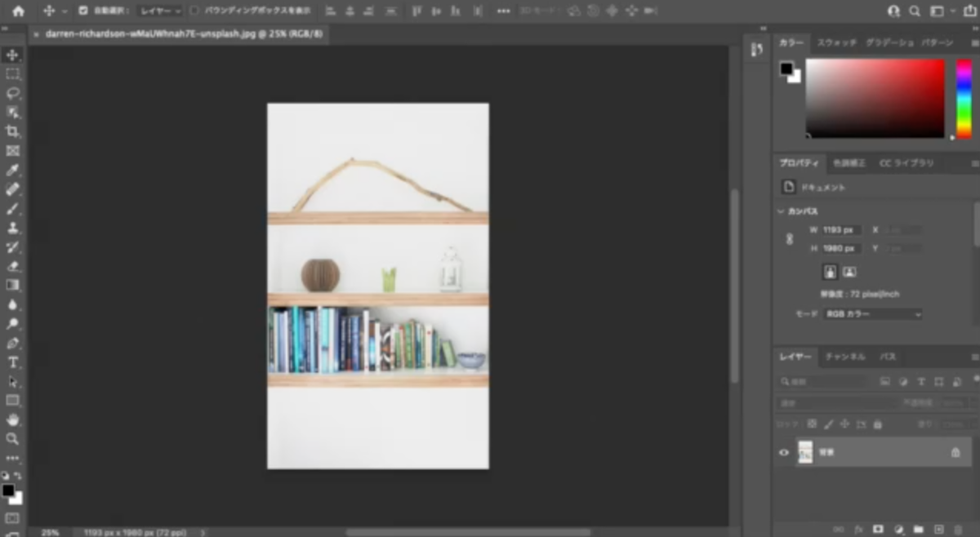Click the add layer mask icon
The height and width of the screenshot is (537, 980).
tap(878, 530)
